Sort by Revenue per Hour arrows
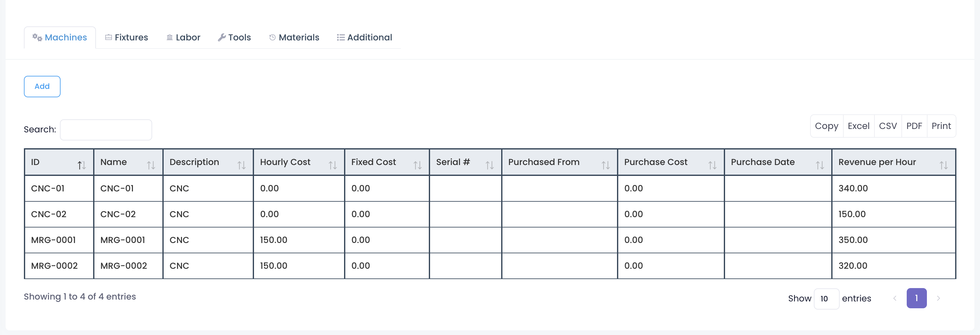980x335 pixels. [x=943, y=165]
